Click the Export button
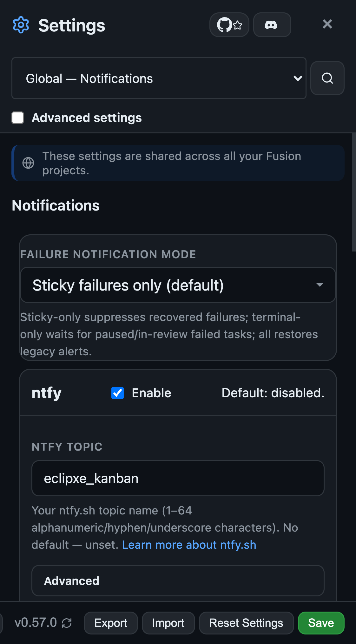The height and width of the screenshot is (644, 356). point(111,623)
